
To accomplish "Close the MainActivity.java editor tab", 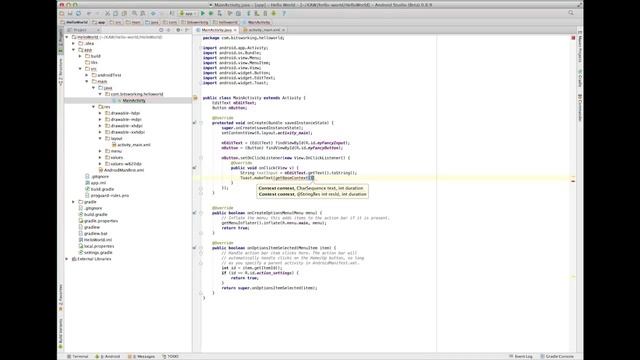I will coord(235,30).
